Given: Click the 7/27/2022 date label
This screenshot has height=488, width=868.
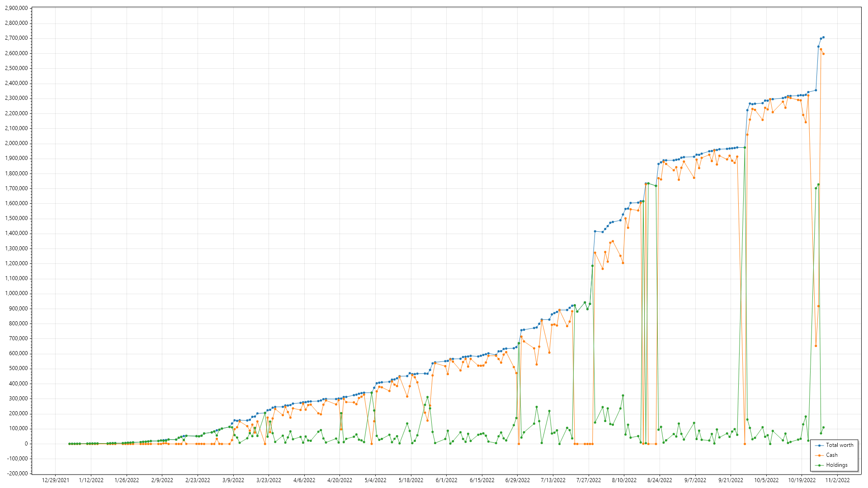Looking at the screenshot, I should point(589,480).
